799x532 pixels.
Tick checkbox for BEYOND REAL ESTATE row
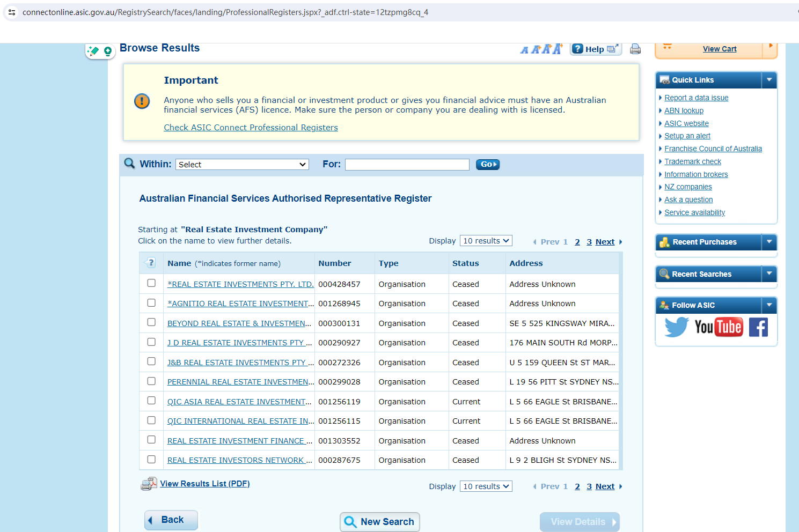pos(151,322)
